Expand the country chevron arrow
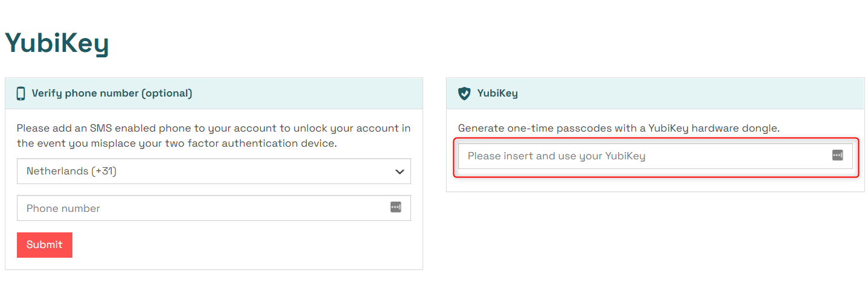 click(x=400, y=171)
